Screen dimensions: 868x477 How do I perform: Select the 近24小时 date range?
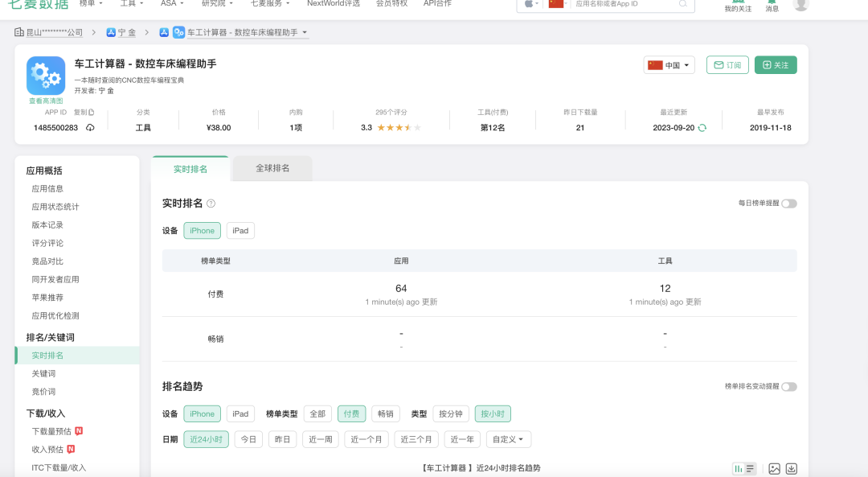coord(206,439)
